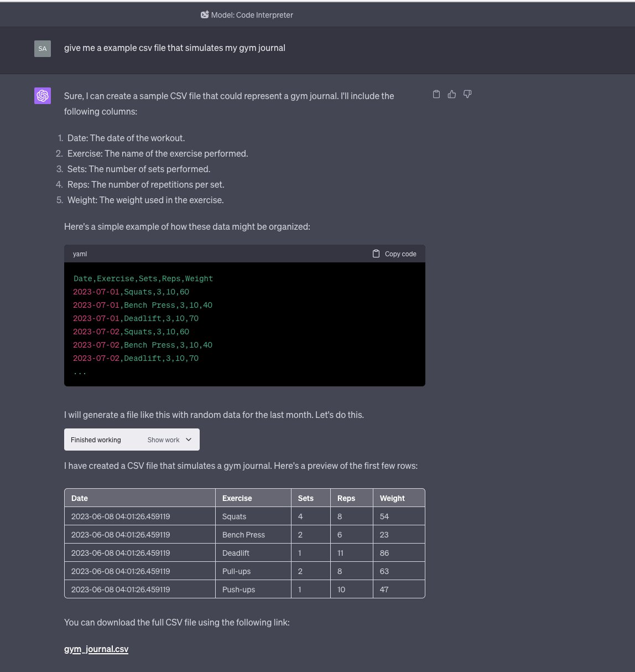Viewport: 635px width, 672px height.
Task: Click the Date column header
Action: [x=80, y=498]
